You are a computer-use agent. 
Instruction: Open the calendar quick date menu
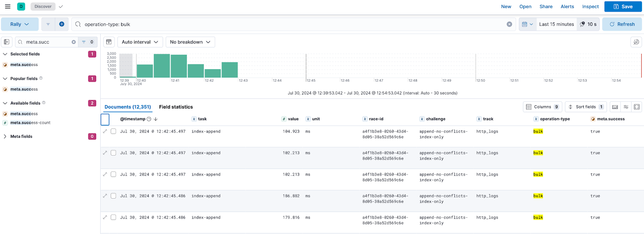point(527,24)
